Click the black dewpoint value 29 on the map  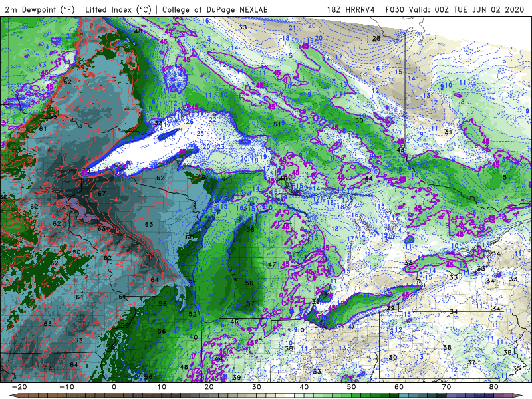point(391,308)
